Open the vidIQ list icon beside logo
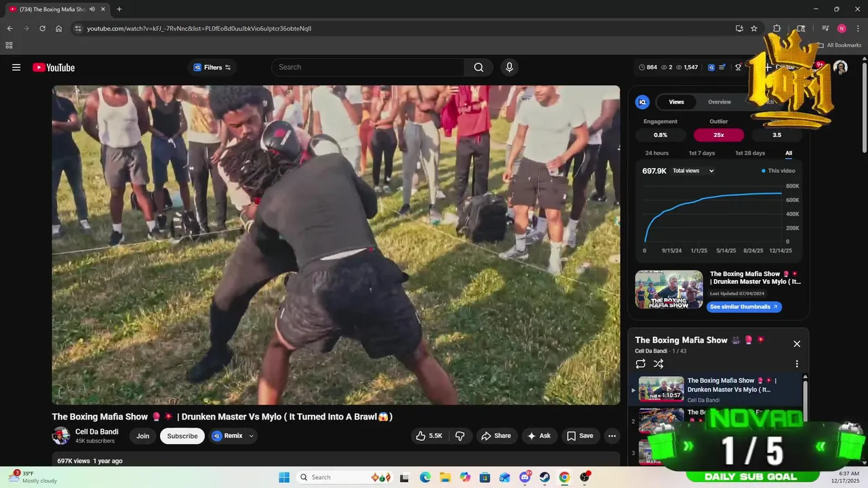This screenshot has width=868, height=488. [722, 67]
